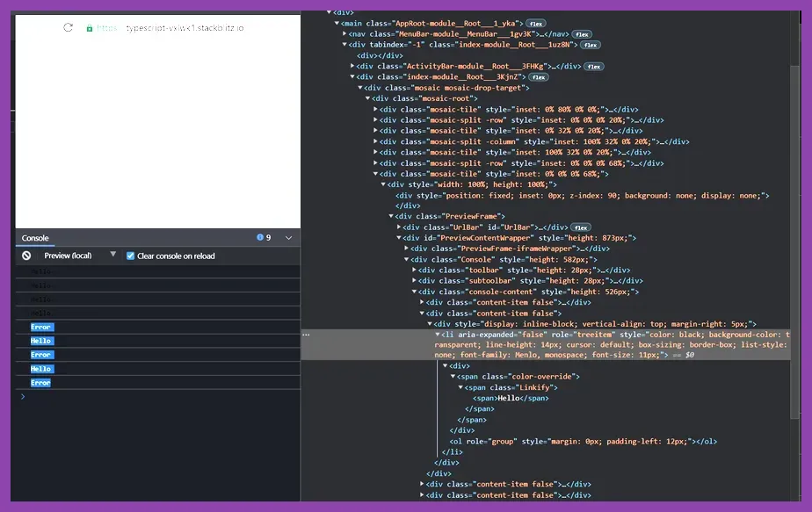Image resolution: width=812 pixels, height=512 pixels.
Task: Expand the toolbar div node
Action: tap(414, 270)
